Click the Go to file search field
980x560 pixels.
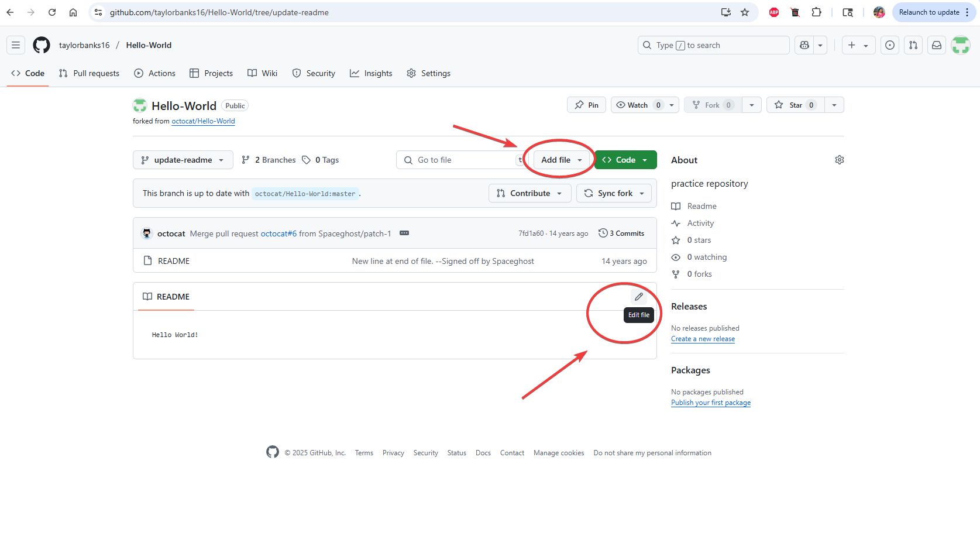(x=462, y=160)
